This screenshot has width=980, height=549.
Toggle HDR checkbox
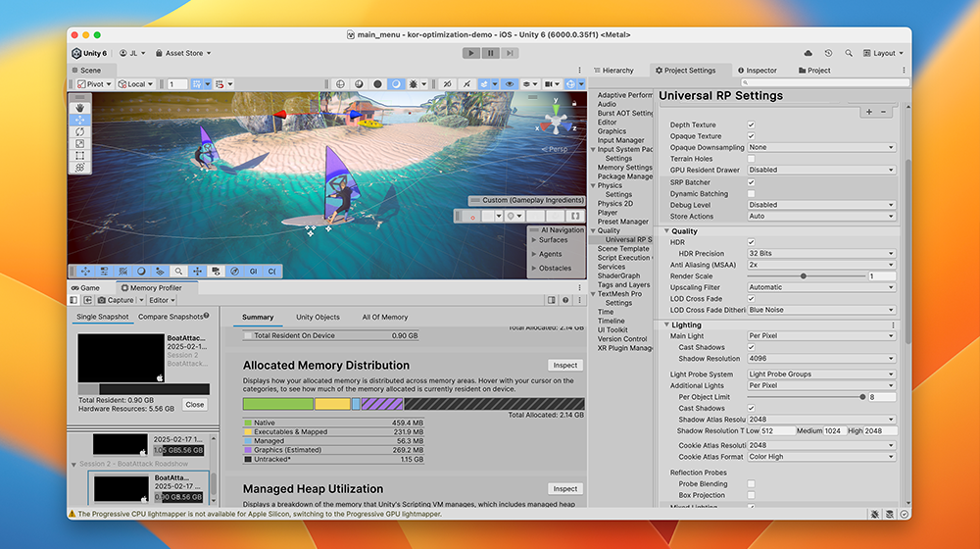(x=752, y=242)
